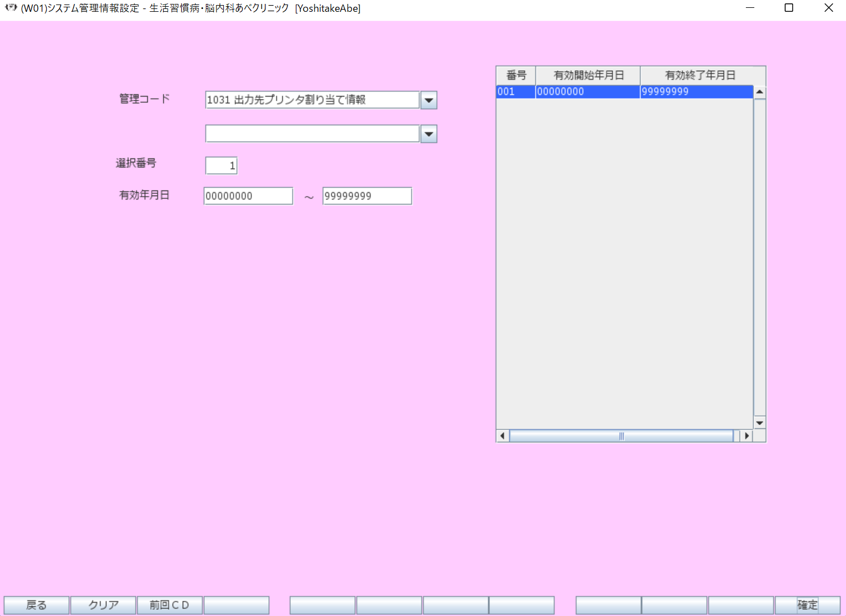Click the application icon in title bar

tap(11, 8)
